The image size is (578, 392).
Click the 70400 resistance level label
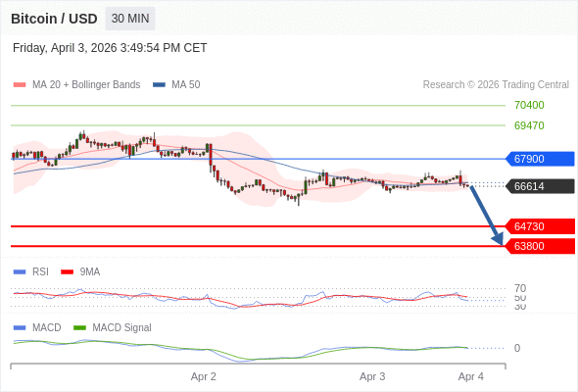(529, 105)
